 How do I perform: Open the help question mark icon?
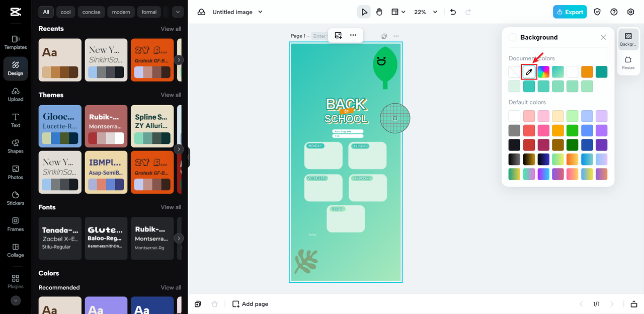pyautogui.click(x=614, y=12)
